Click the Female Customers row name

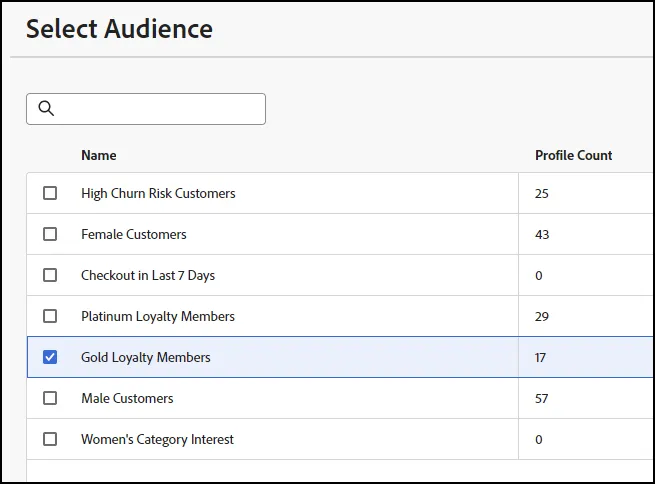pyautogui.click(x=134, y=234)
